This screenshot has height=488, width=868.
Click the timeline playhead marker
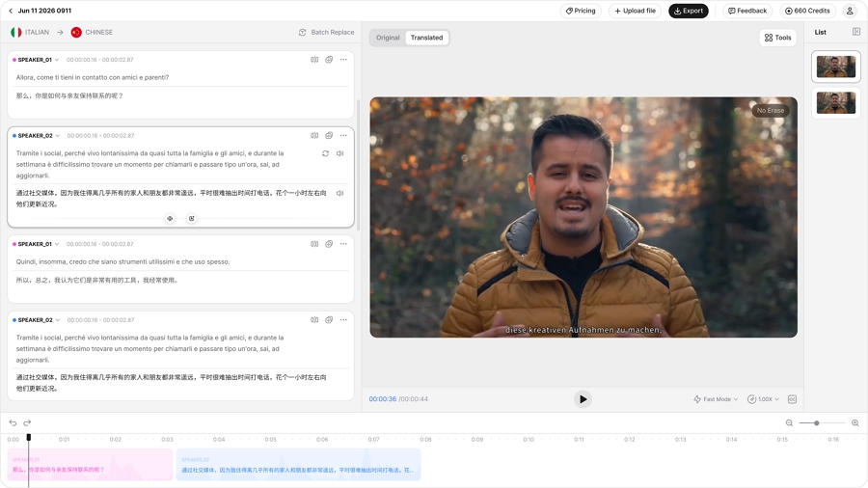coord(29,438)
